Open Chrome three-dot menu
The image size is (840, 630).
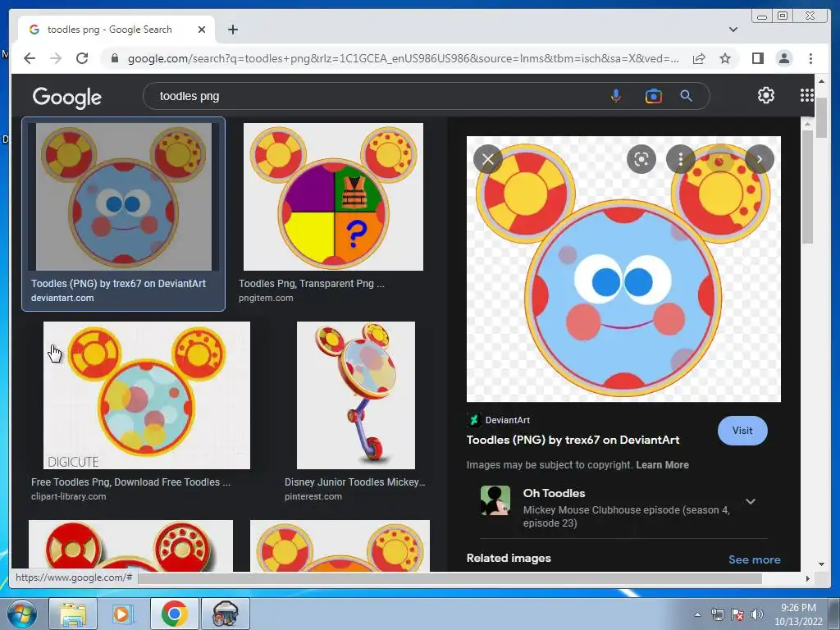810,58
